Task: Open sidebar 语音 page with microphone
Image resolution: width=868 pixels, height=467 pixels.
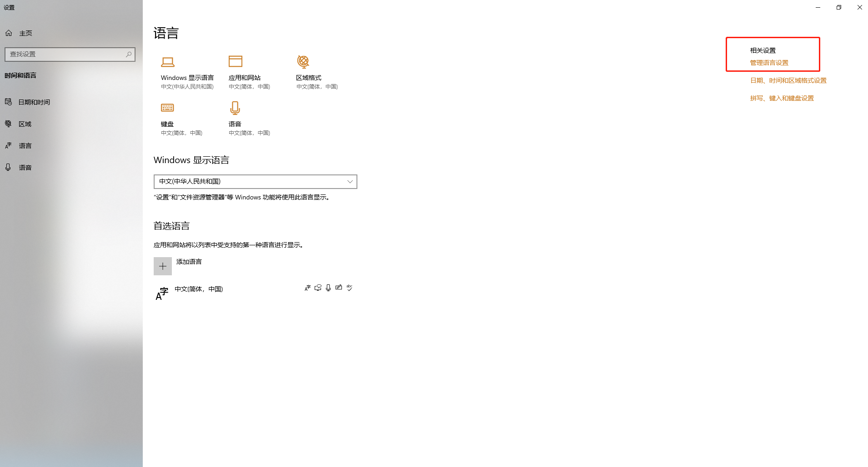Action: point(25,168)
